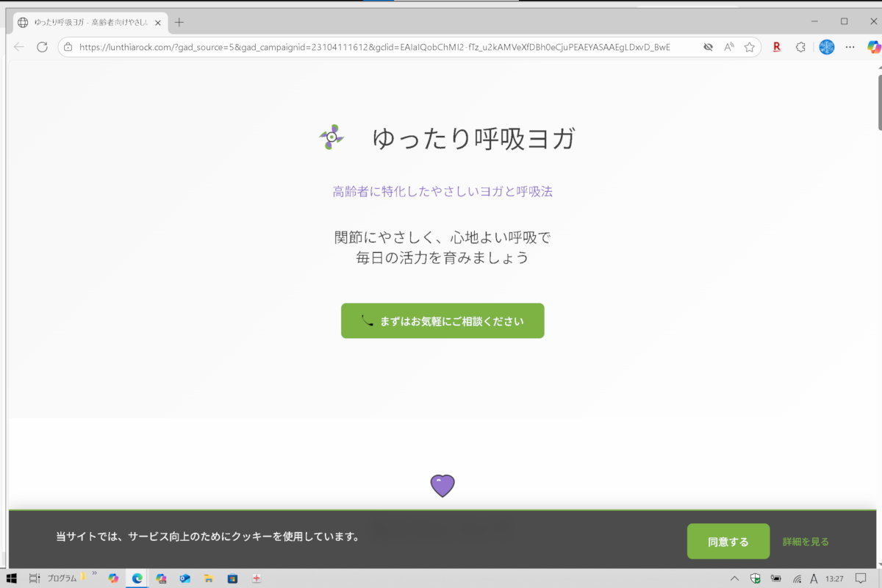This screenshot has height=588, width=882.
Task: Select the ゆったり呼吸ヨガ browser tab
Action: click(88, 22)
